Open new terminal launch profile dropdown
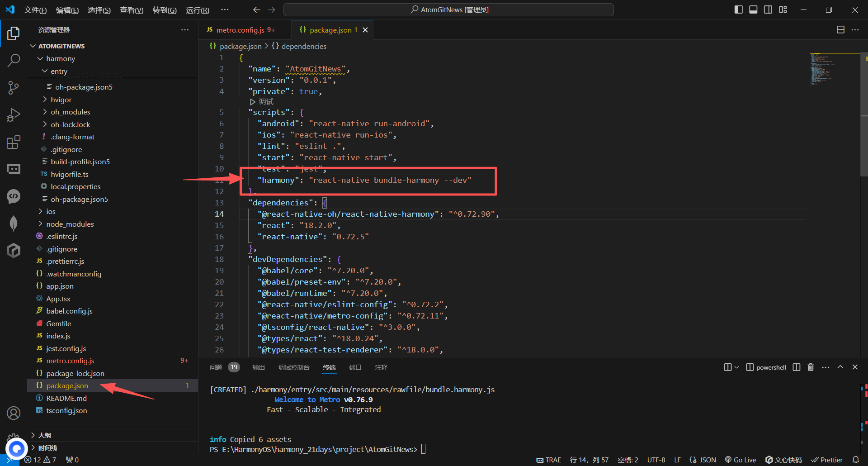This screenshot has width=868, height=466. tap(737, 367)
